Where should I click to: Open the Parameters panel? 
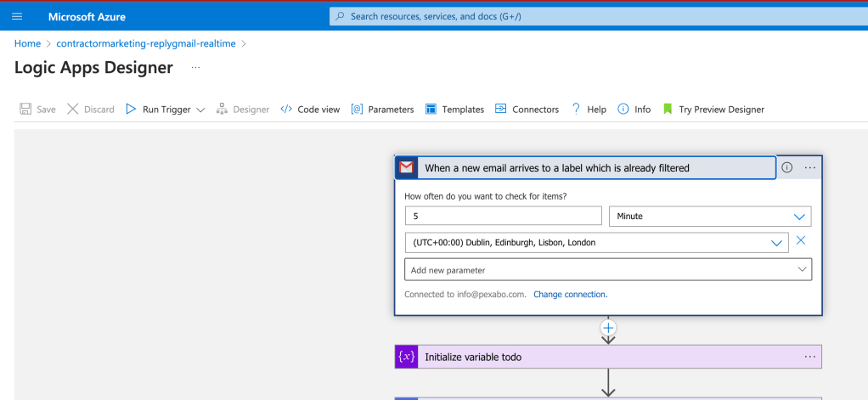click(x=391, y=110)
